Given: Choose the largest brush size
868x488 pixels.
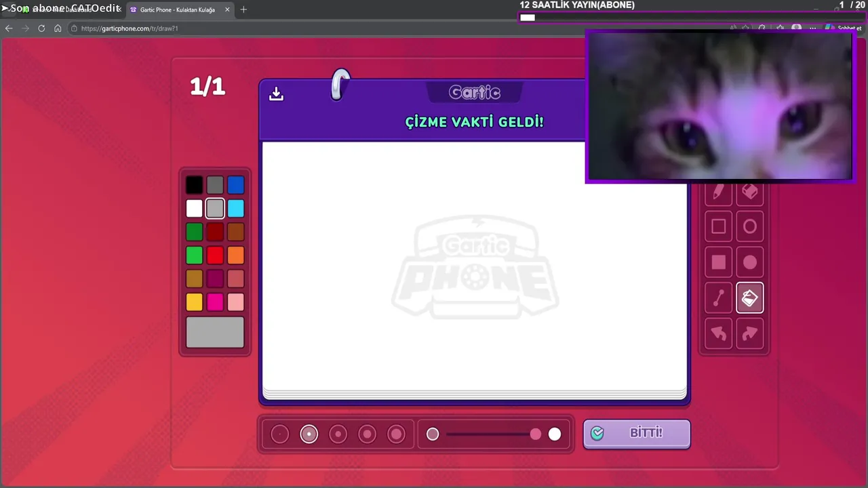Looking at the screenshot, I should 396,434.
